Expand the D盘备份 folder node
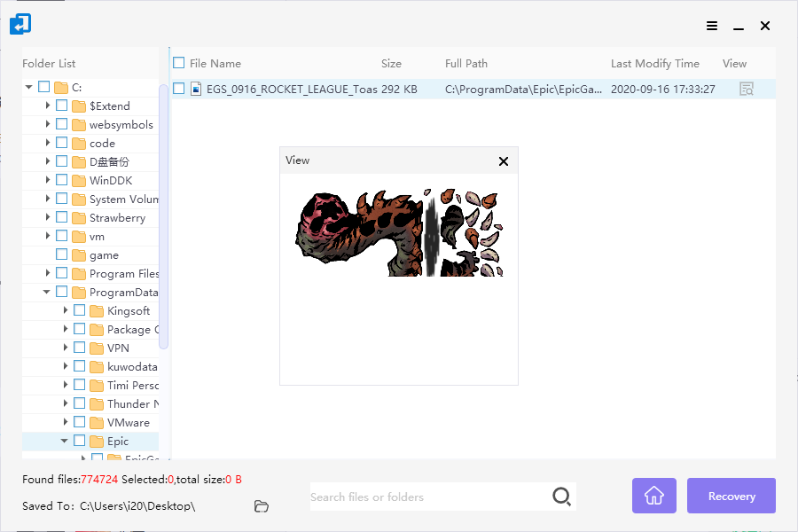798x532 pixels. click(x=47, y=161)
